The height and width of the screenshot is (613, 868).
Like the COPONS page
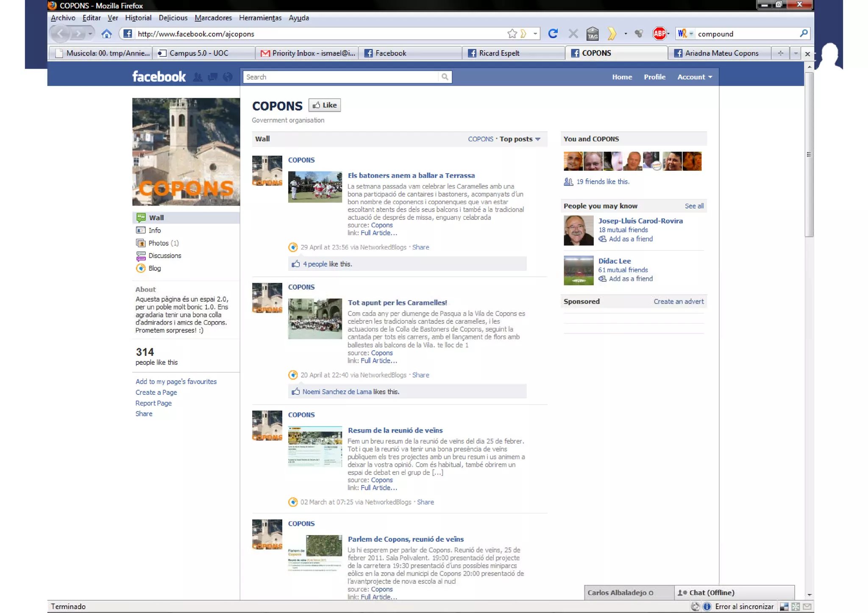pyautogui.click(x=325, y=105)
